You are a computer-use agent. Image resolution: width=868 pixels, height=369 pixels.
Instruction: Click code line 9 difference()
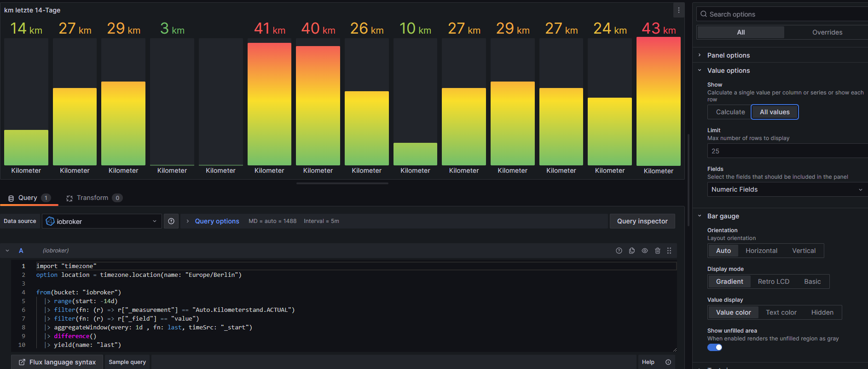point(75,336)
